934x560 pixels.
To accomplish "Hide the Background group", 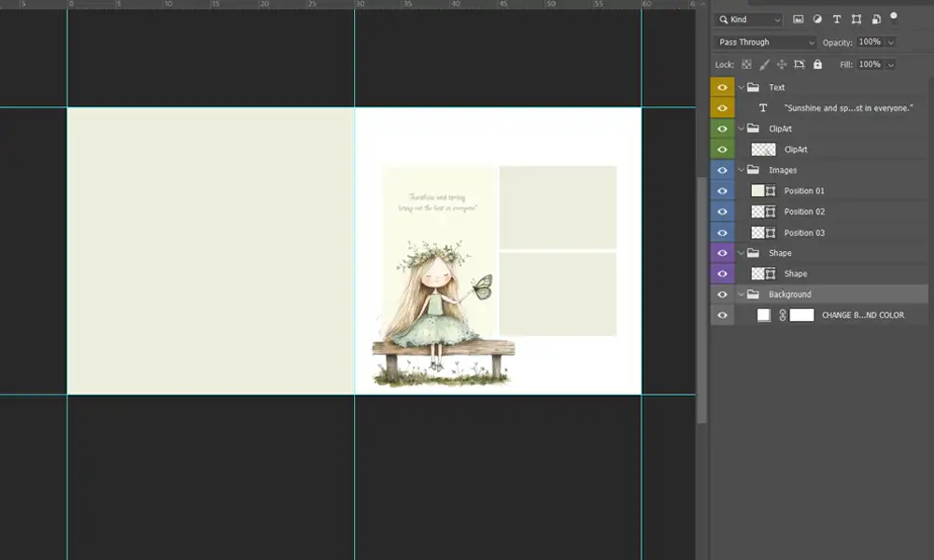I will click(722, 295).
